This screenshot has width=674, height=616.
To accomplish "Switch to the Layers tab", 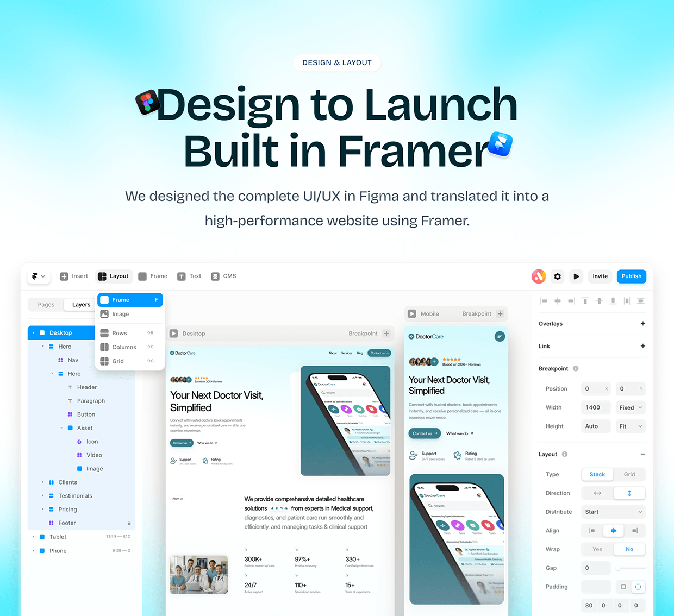I will [82, 305].
